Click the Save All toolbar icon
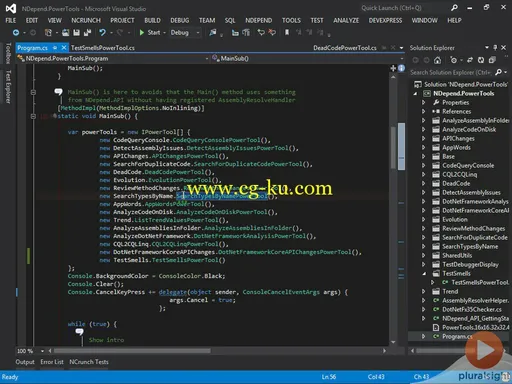Screen dimensions: 512x384 [x=87, y=33]
